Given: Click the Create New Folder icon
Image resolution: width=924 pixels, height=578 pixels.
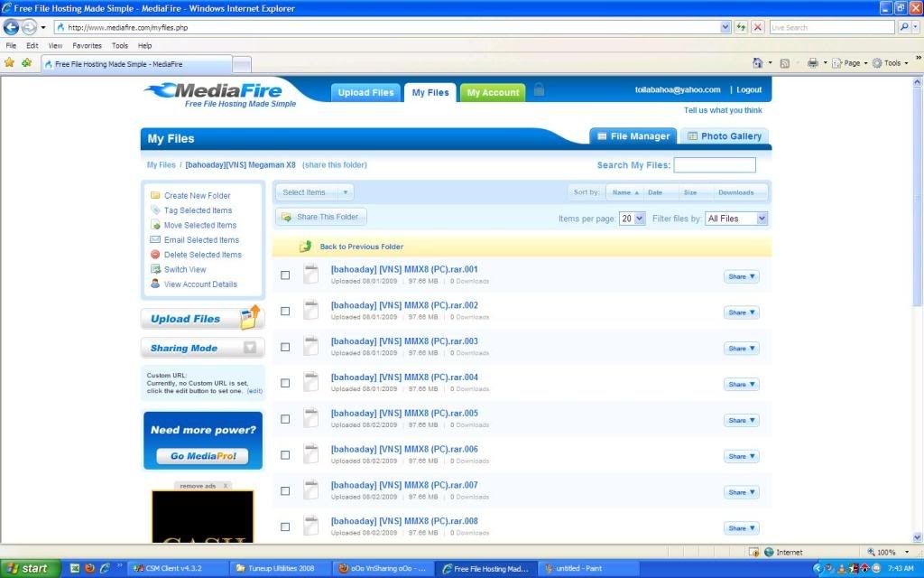Looking at the screenshot, I should pos(155,195).
